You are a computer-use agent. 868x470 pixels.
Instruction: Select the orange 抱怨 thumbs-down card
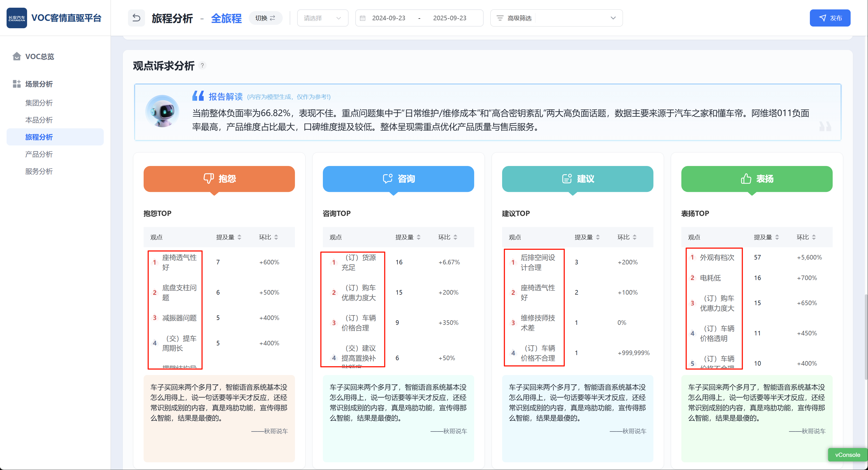[x=219, y=179]
